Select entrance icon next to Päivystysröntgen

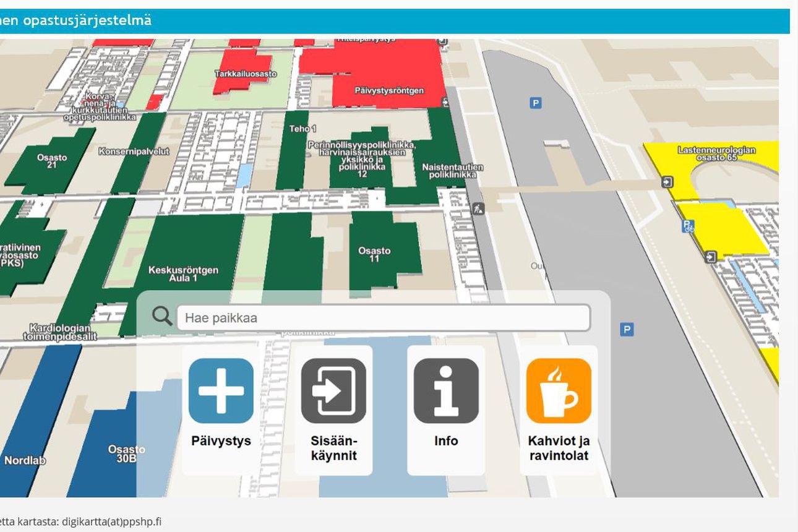point(444,101)
